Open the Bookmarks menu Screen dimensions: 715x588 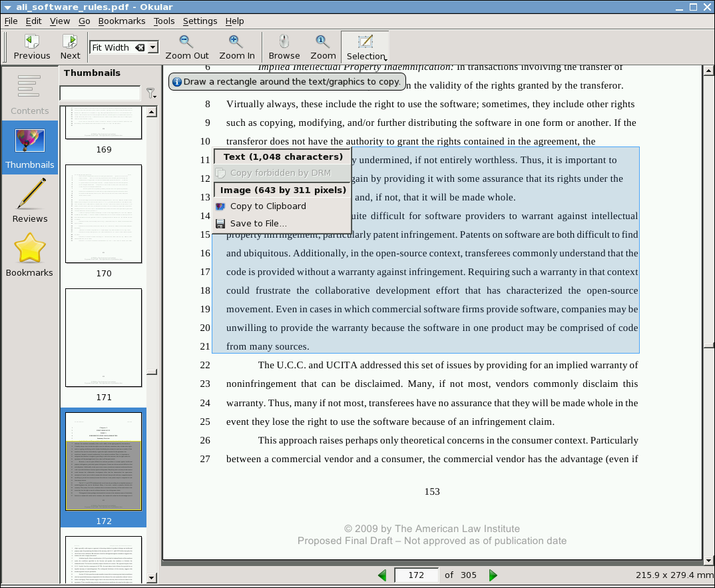pos(121,21)
